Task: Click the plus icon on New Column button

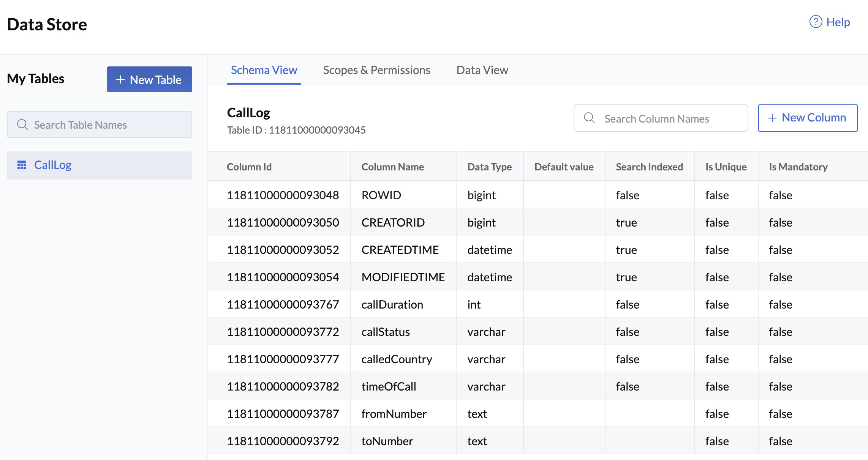Action: click(x=772, y=118)
